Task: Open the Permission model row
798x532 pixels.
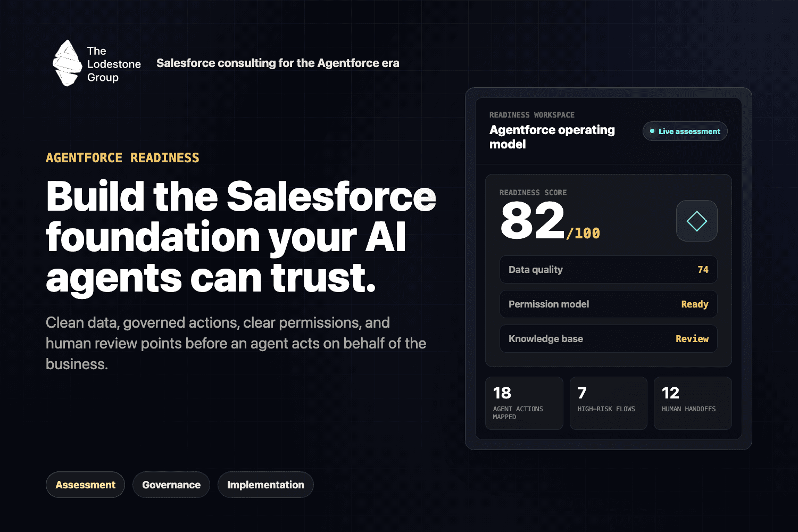Action: tap(608, 304)
